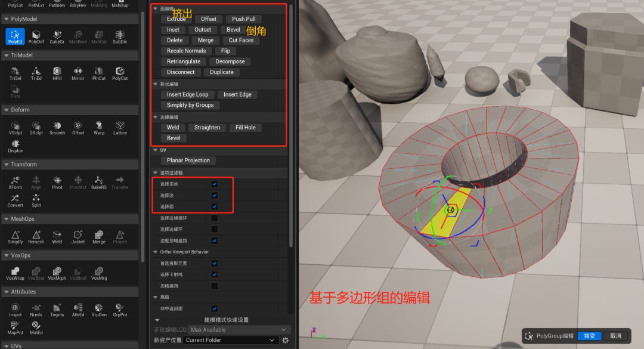Toggle the 选择下射线 checkbox
Image resolution: width=644 pixels, height=349 pixels.
click(x=215, y=274)
